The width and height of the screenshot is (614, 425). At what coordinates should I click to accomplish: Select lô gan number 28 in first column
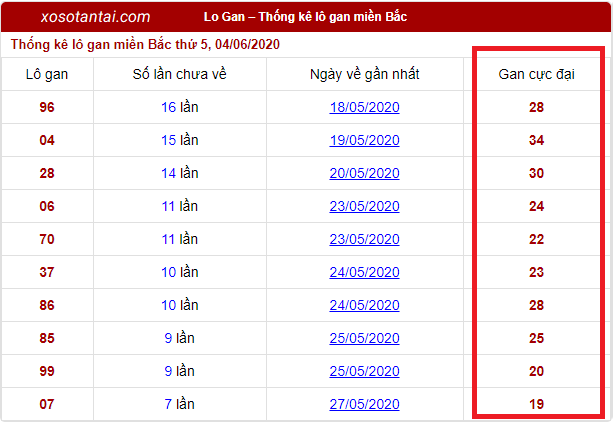pyautogui.click(x=47, y=173)
